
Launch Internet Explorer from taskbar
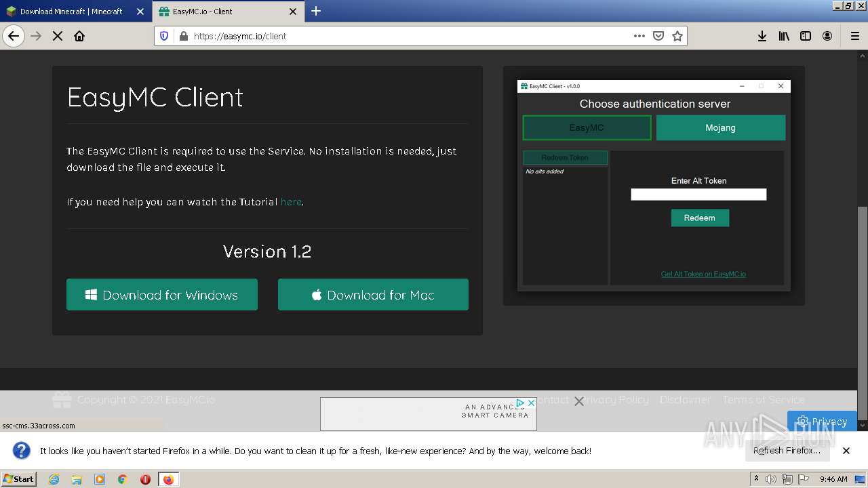[x=54, y=479]
